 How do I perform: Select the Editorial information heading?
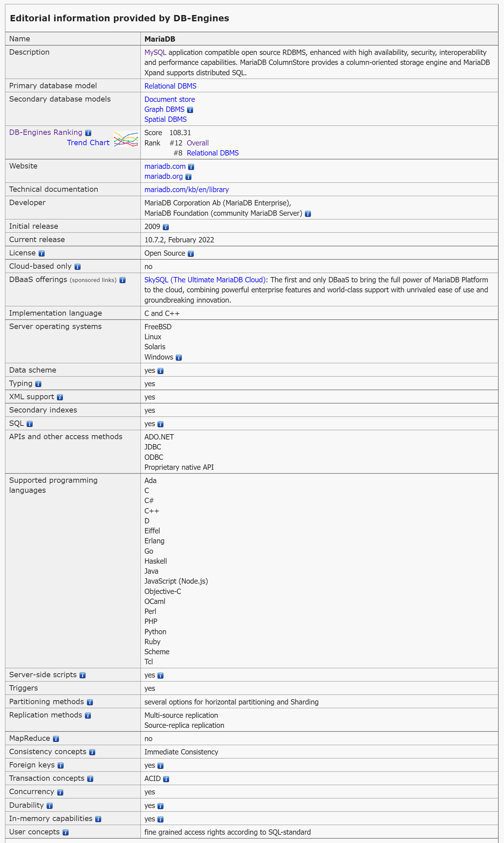pos(120,18)
